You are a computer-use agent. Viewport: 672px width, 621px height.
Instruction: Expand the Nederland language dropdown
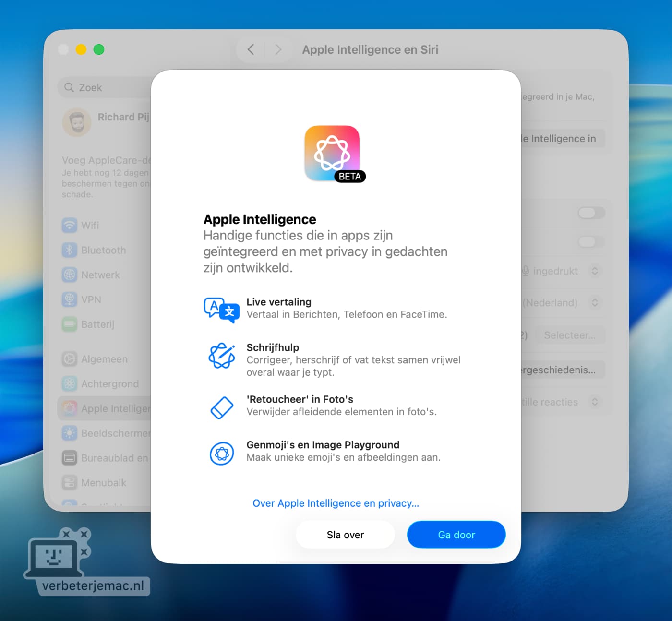pyautogui.click(x=595, y=303)
